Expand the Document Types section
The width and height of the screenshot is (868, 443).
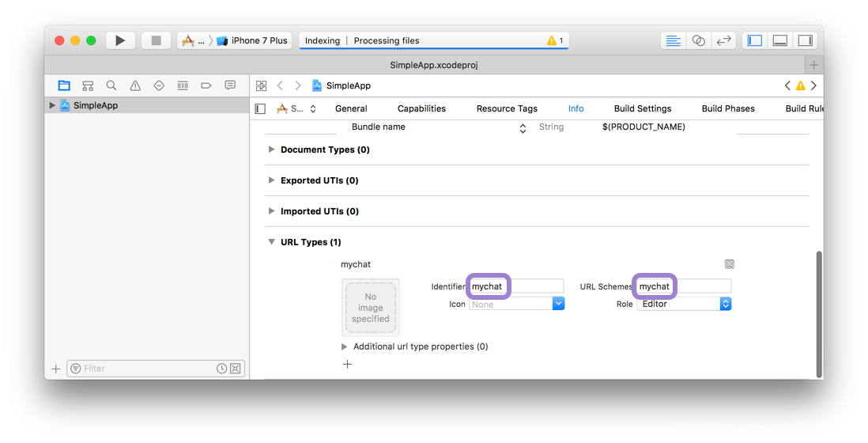271,150
